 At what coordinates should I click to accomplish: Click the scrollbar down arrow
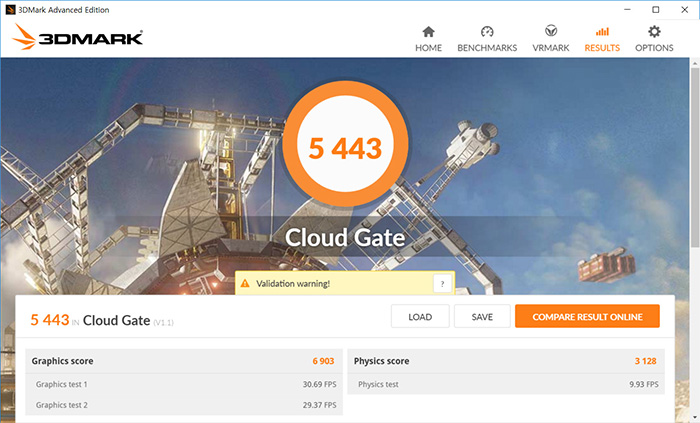[x=695, y=418]
